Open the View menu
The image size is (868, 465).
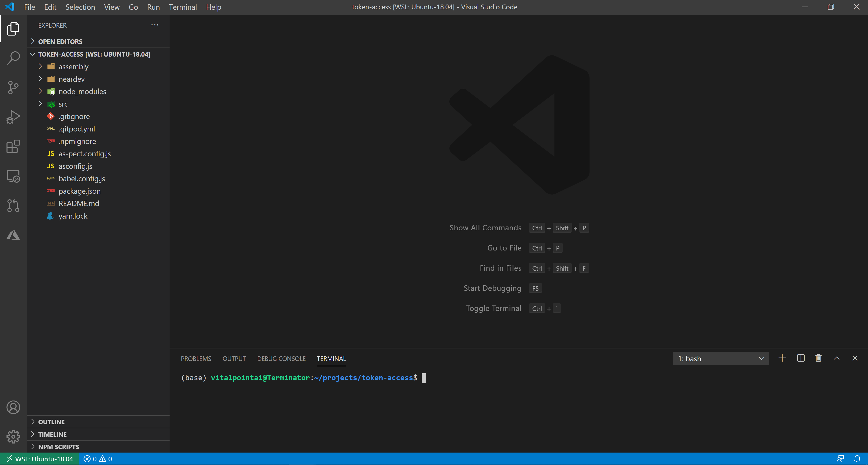pyautogui.click(x=112, y=7)
